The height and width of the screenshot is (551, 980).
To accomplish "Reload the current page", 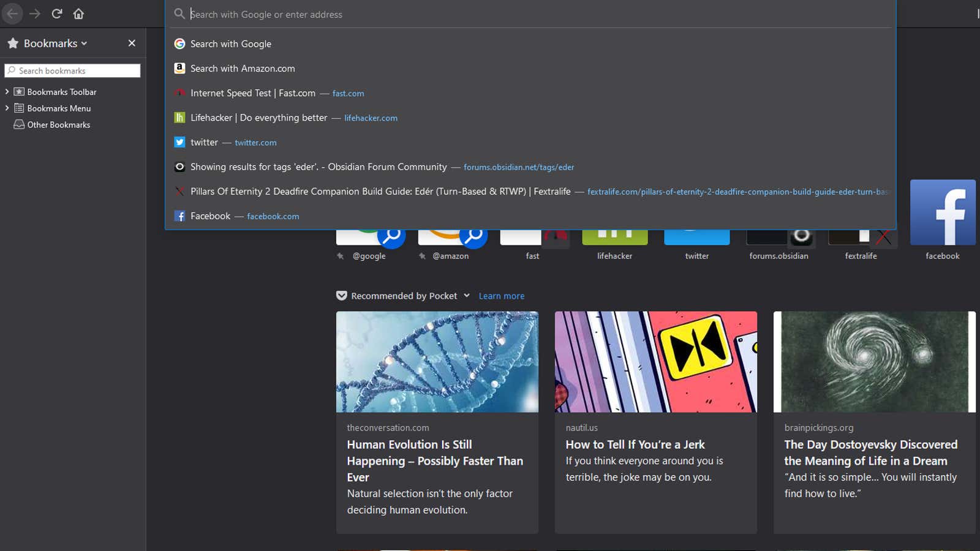I will [x=57, y=13].
